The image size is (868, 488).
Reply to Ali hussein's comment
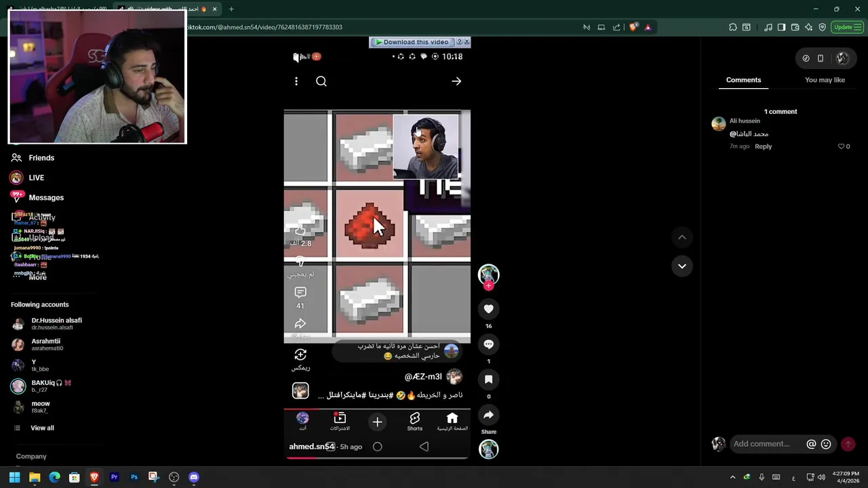click(x=763, y=146)
